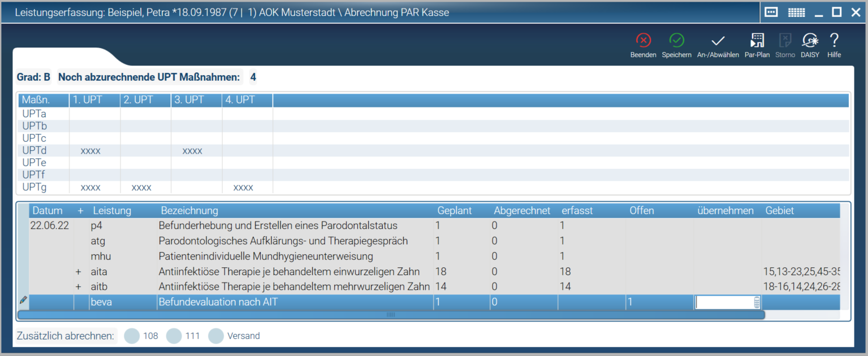Image resolution: width=868 pixels, height=356 pixels.
Task: Click the grid icon in title bar
Action: coord(796,12)
